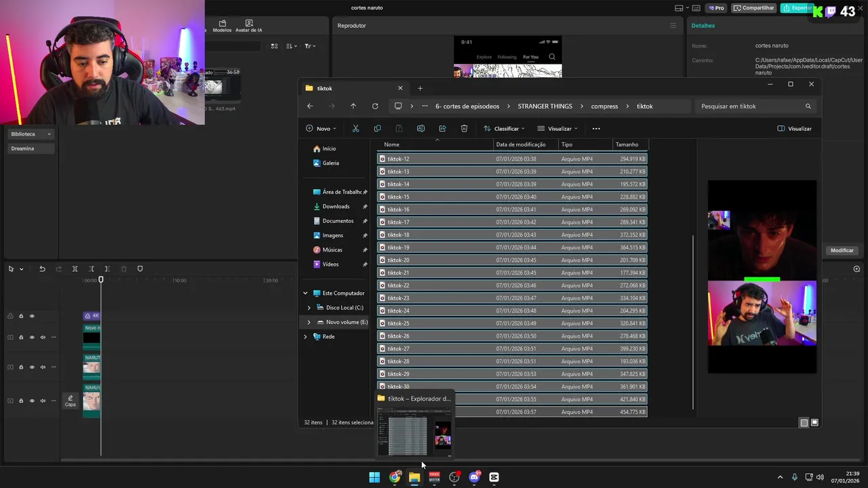The image size is (868, 488).
Task: Lock the 4K adjustment track
Action: tap(21, 316)
